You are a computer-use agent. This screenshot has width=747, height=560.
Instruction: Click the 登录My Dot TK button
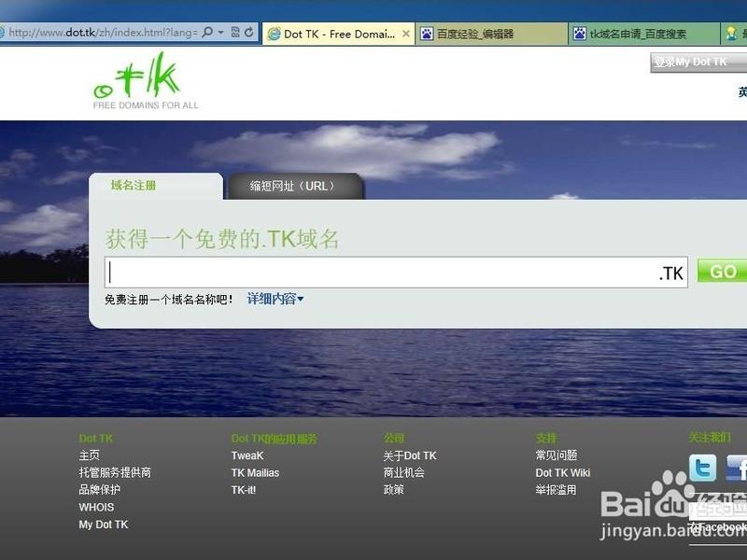pos(698,63)
